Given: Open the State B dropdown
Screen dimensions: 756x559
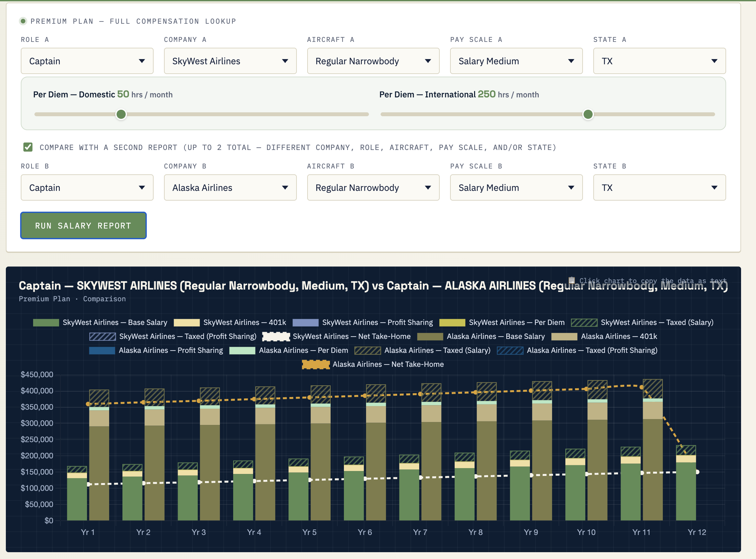Looking at the screenshot, I should (660, 187).
